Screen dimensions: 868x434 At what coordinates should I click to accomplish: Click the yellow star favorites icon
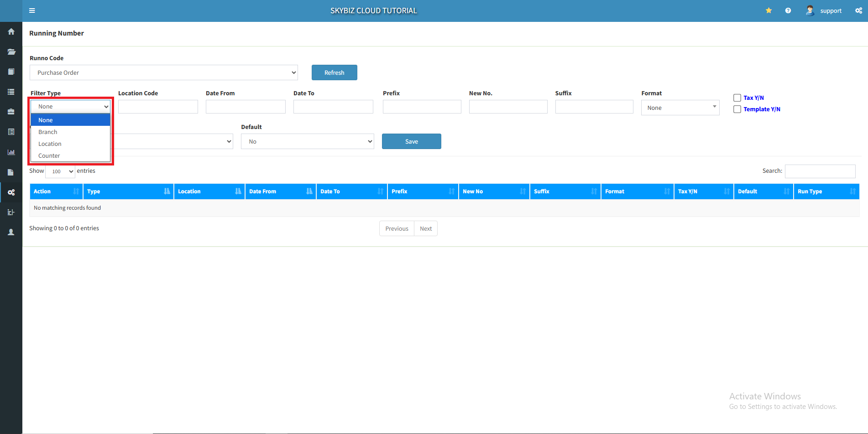769,10
